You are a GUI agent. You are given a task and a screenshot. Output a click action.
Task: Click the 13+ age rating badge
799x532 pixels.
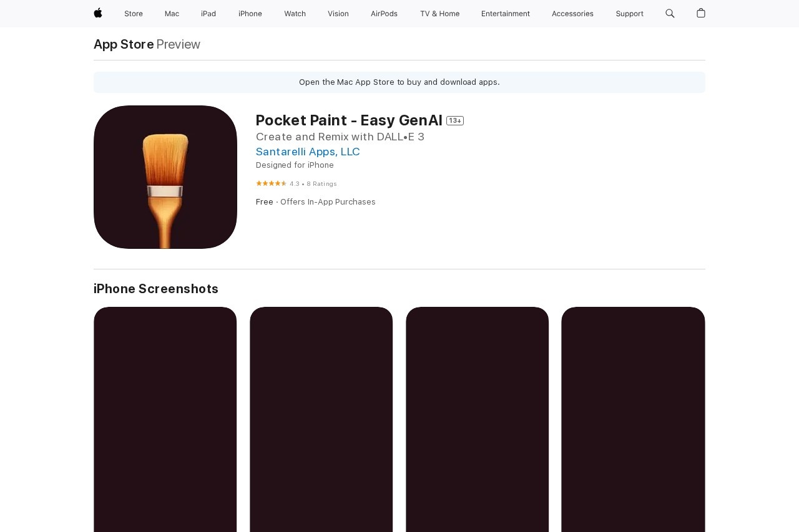coord(455,121)
